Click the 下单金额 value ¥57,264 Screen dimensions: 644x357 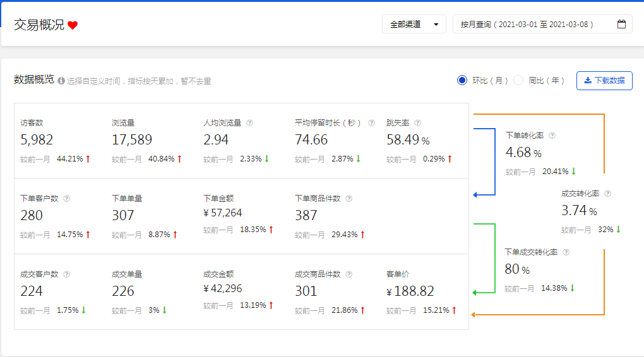point(223,213)
